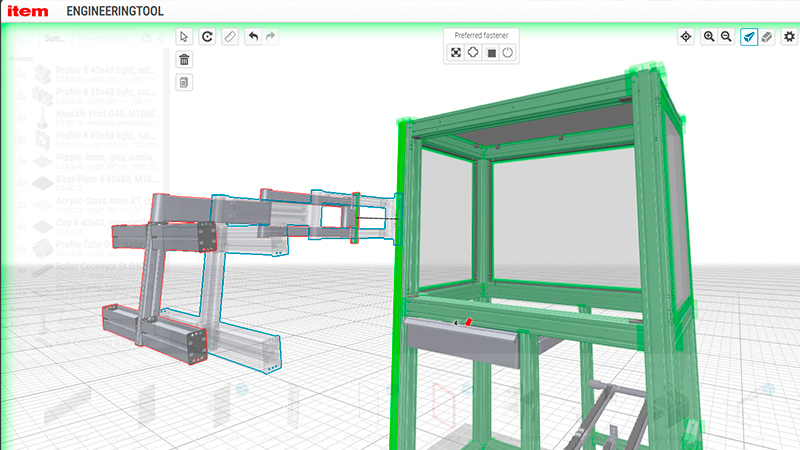Toggle the eraser-shaped view mode button
Viewport: 800px width, 450px height.
pyautogui.click(x=767, y=36)
